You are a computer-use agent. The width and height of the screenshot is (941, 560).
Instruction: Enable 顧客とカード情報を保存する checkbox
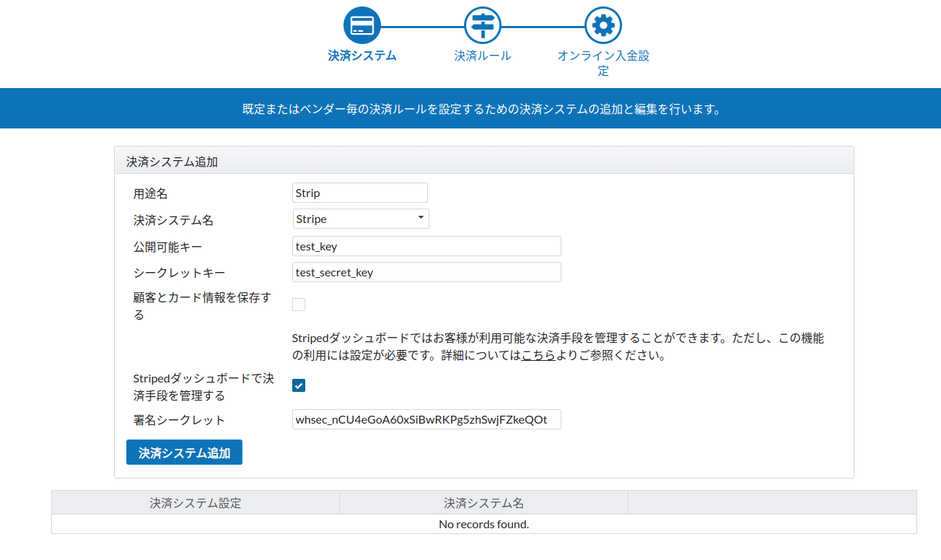click(x=299, y=305)
